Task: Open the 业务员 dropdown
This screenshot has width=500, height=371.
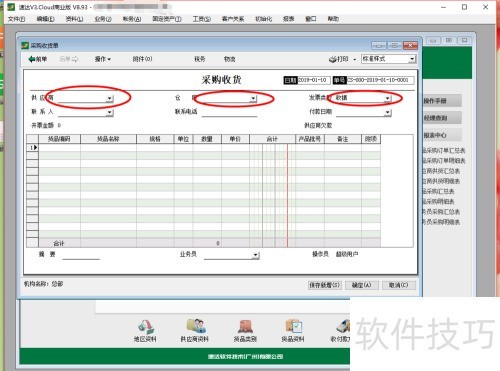Action: pyautogui.click(x=255, y=255)
